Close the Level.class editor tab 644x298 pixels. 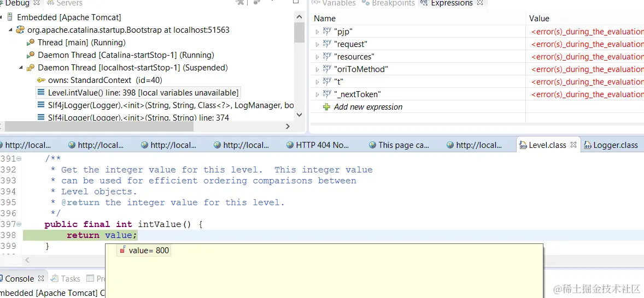coord(573,145)
